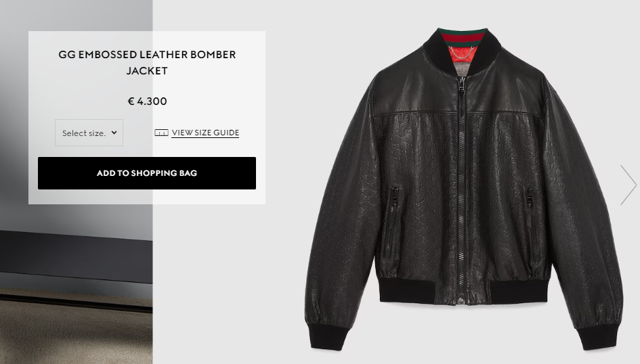Click the jacket's right zip pocket
The width and height of the screenshot is (640, 364).
point(532,222)
